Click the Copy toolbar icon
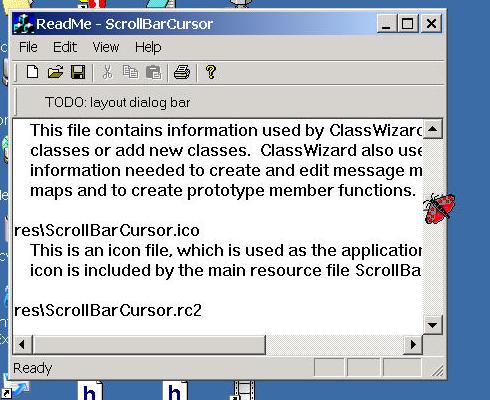Image resolution: width=490 pixels, height=400 pixels. tap(130, 72)
